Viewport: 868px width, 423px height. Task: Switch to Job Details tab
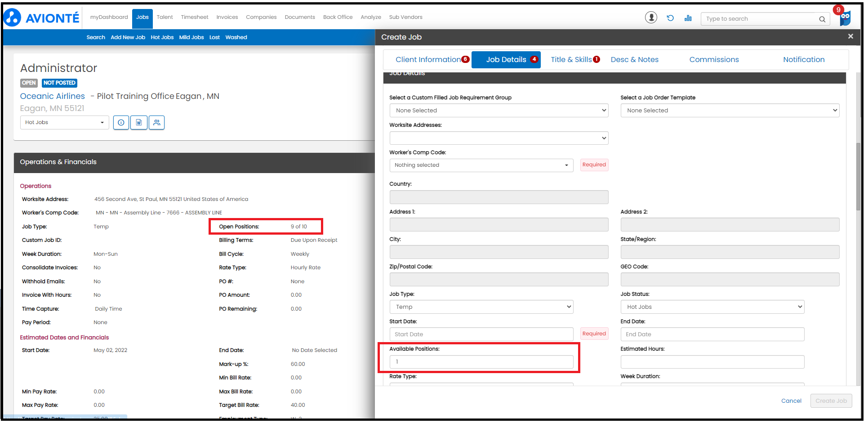point(506,60)
